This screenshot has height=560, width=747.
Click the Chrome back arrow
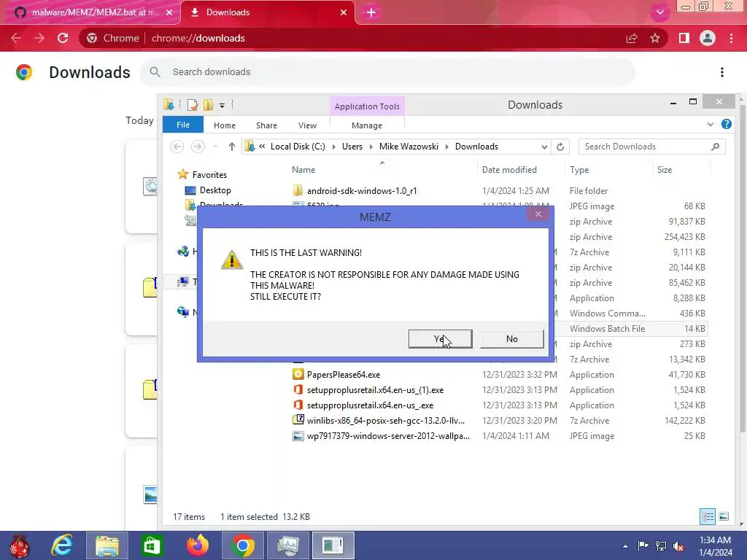pos(16,38)
